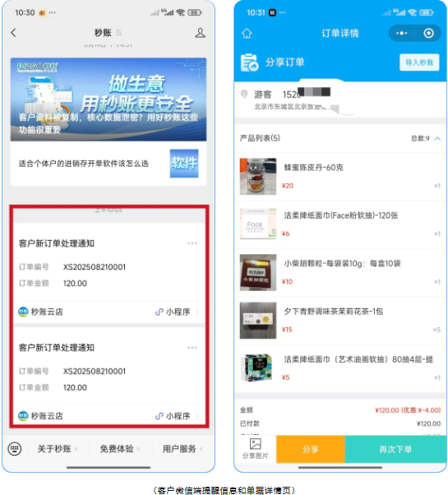Open more options on second 客户新订单处理通知
Viewport: 448px width, 495px height.
[x=192, y=347]
